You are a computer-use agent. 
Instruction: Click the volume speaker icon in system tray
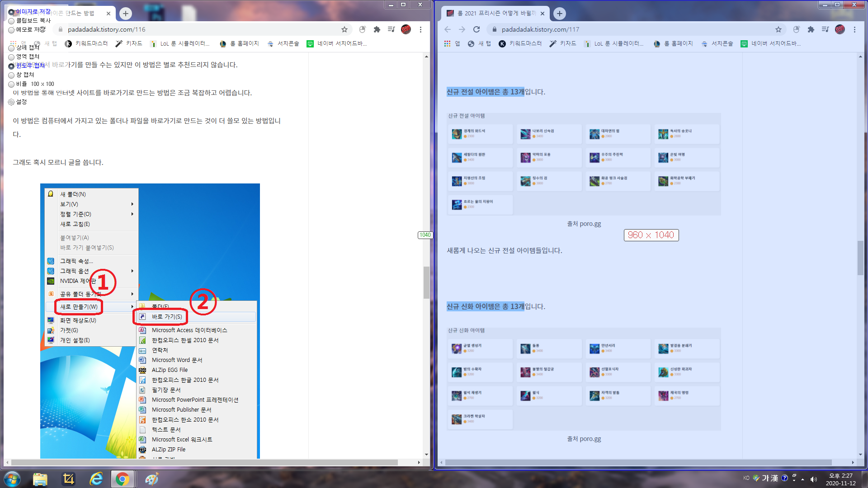(x=814, y=479)
